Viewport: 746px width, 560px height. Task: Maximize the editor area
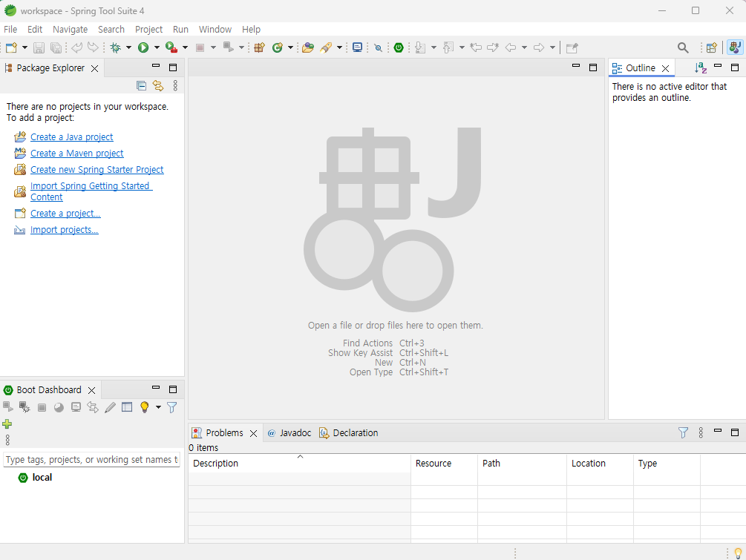[593, 67]
